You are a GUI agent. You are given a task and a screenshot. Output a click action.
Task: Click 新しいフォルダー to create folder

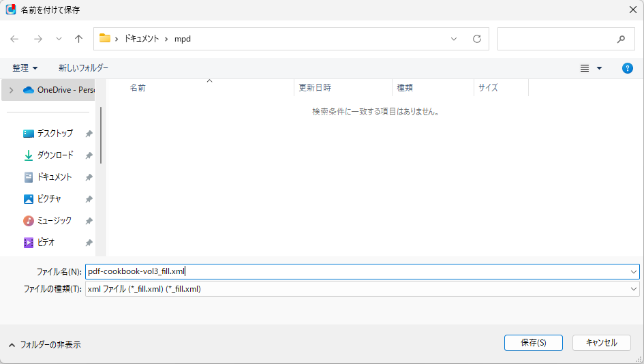coord(83,68)
